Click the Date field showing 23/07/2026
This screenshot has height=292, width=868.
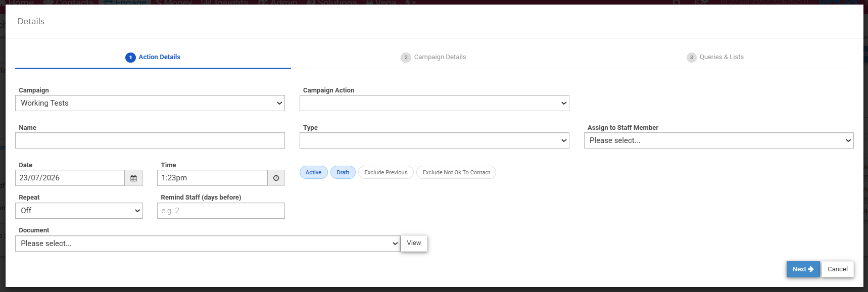click(x=70, y=178)
